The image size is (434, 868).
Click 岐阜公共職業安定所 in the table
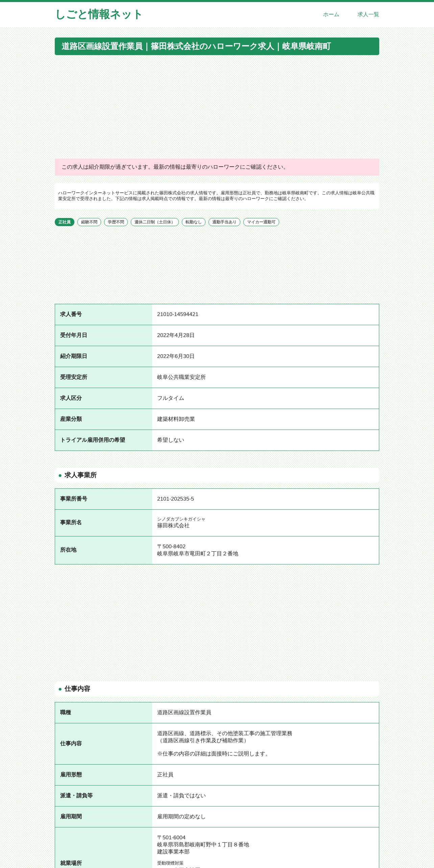[182, 377]
